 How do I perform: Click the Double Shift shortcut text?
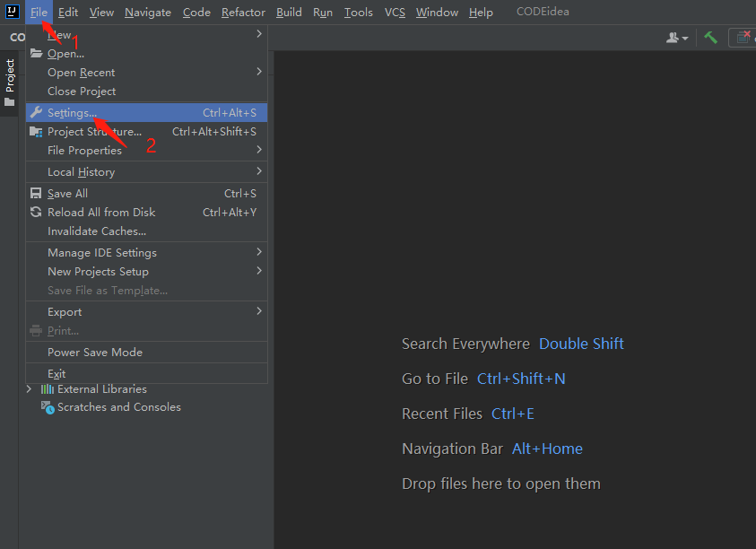click(581, 344)
